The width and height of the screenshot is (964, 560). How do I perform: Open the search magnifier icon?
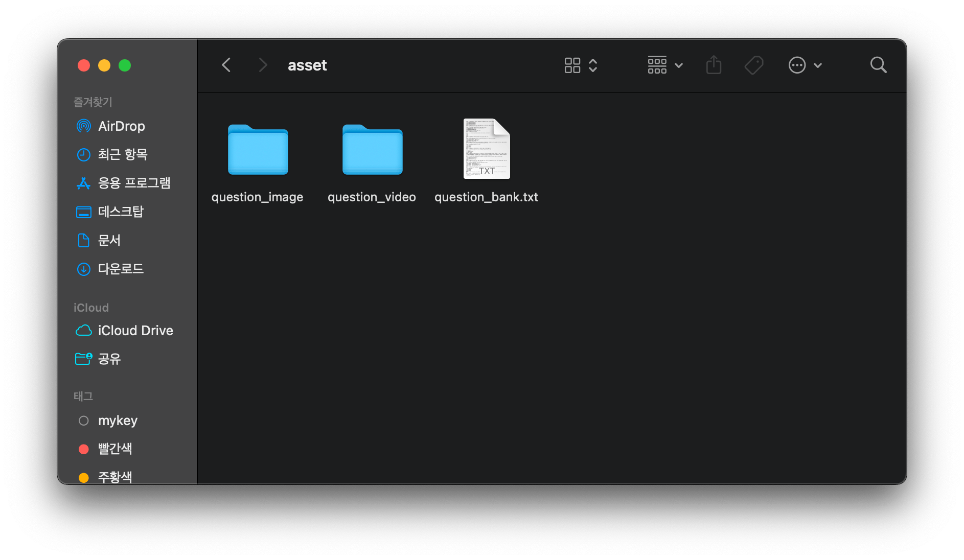[x=878, y=65]
